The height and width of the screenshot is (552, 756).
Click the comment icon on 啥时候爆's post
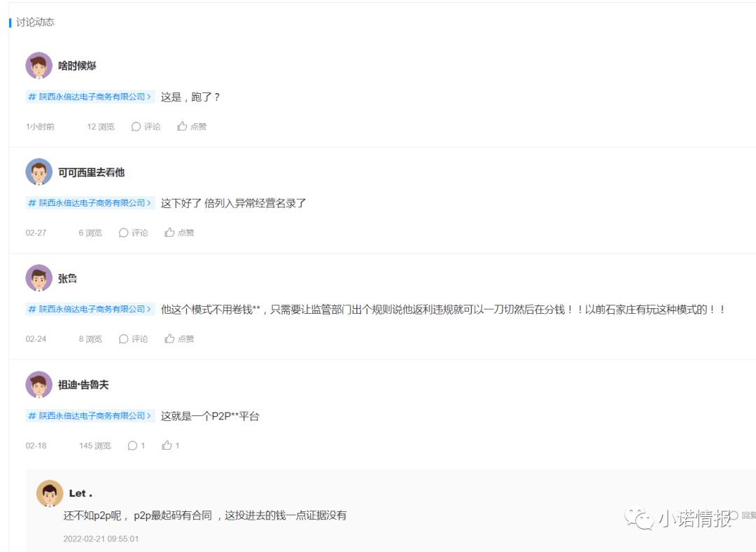146,126
